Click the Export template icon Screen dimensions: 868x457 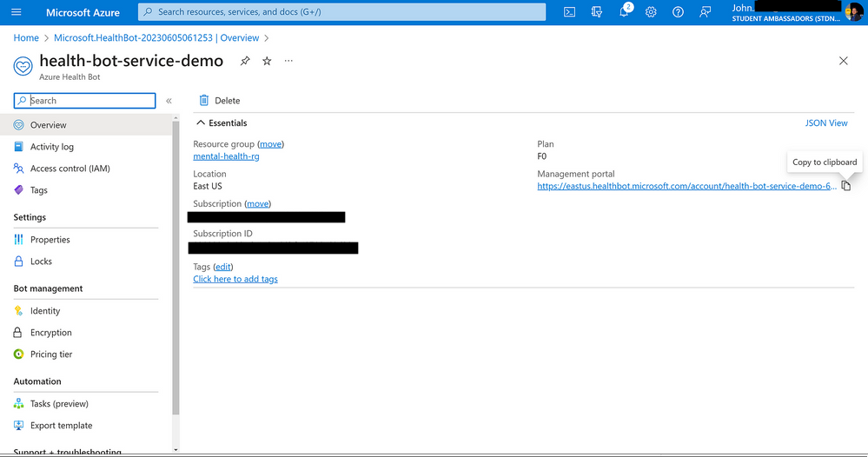[x=18, y=426]
